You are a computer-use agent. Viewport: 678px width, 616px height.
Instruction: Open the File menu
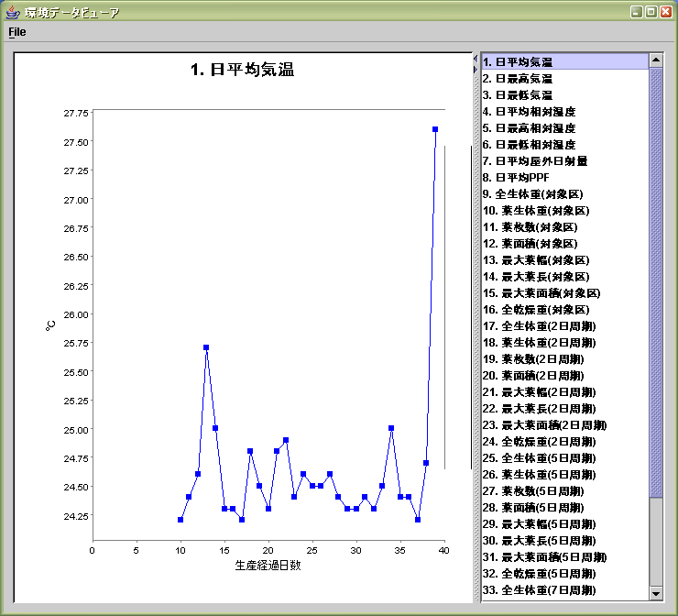coord(16,32)
